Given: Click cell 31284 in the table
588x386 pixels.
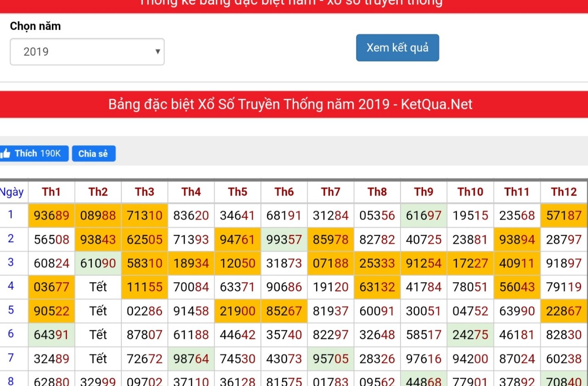Looking at the screenshot, I should tap(331, 216).
